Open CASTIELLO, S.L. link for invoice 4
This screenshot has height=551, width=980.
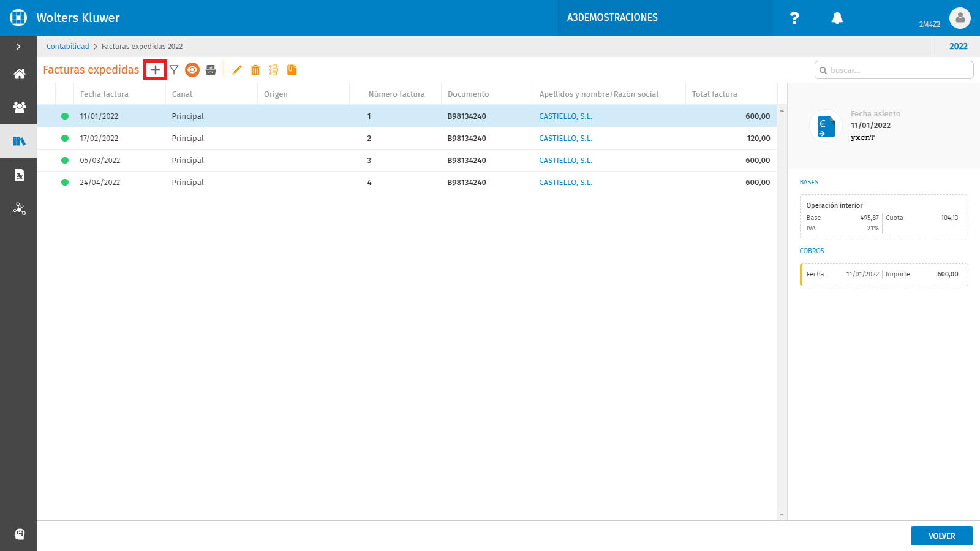tap(565, 183)
